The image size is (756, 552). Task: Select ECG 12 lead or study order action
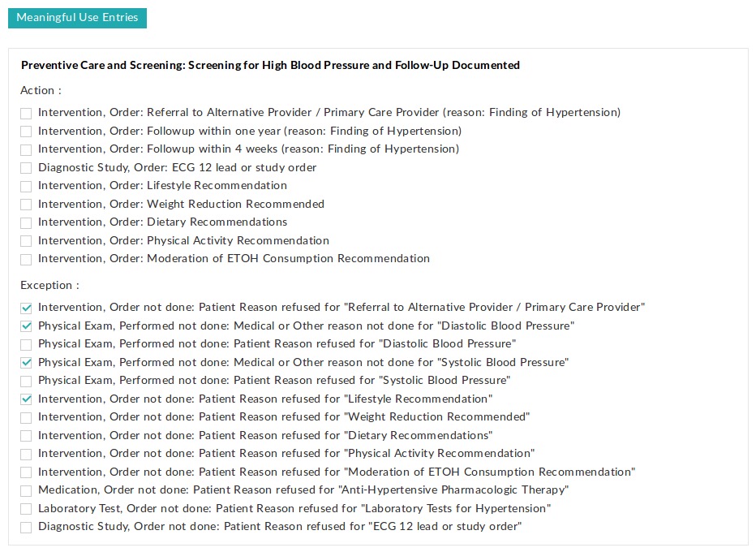[x=26, y=167]
